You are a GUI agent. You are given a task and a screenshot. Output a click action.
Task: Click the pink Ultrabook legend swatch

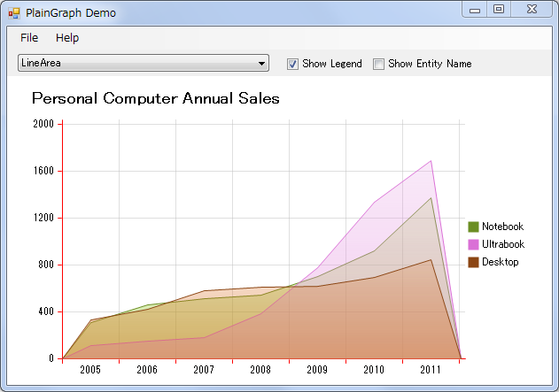[473, 244]
